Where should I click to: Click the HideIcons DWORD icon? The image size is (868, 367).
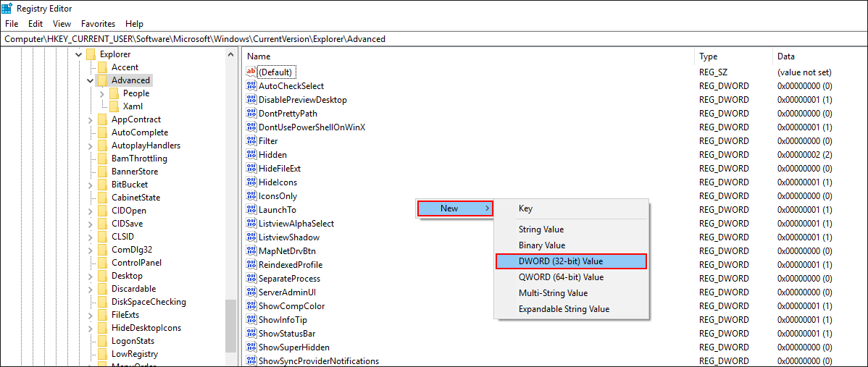[251, 182]
